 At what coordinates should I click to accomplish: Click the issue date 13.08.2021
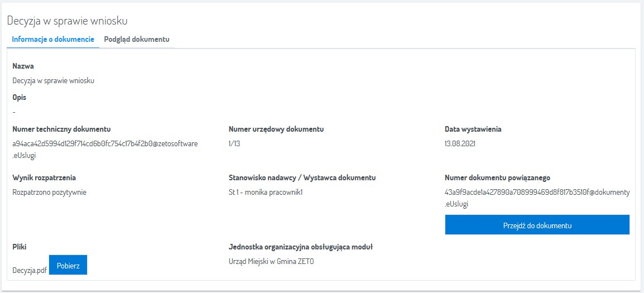tap(460, 144)
